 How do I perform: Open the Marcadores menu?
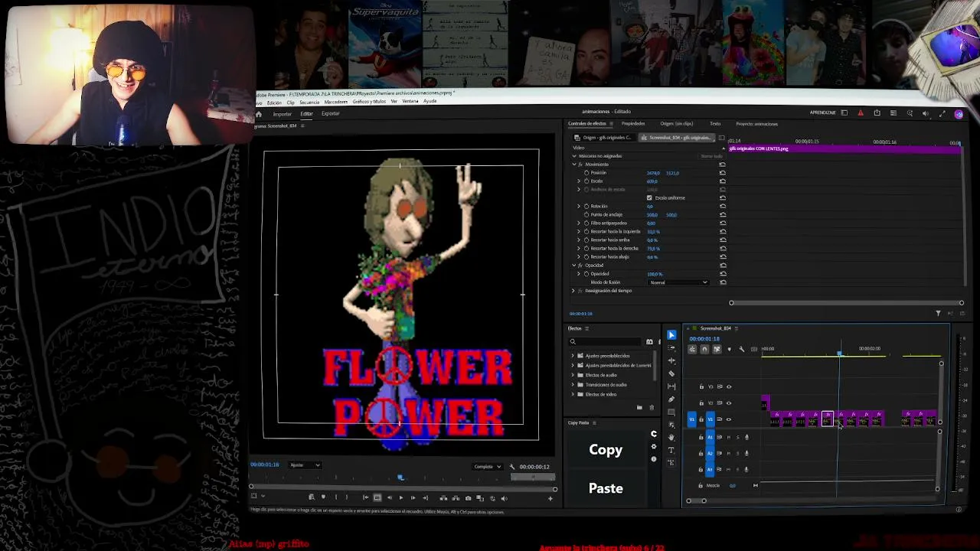[x=335, y=102]
